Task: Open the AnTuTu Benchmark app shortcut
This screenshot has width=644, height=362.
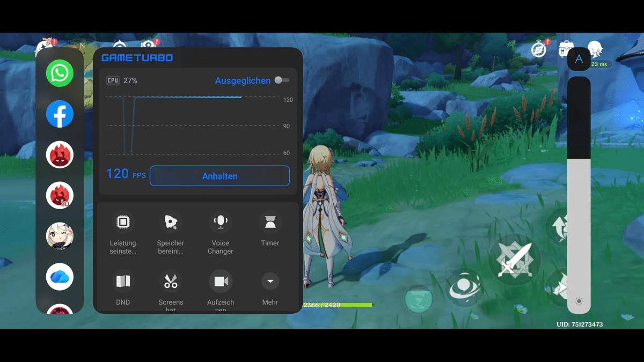Action: pyautogui.click(x=60, y=155)
